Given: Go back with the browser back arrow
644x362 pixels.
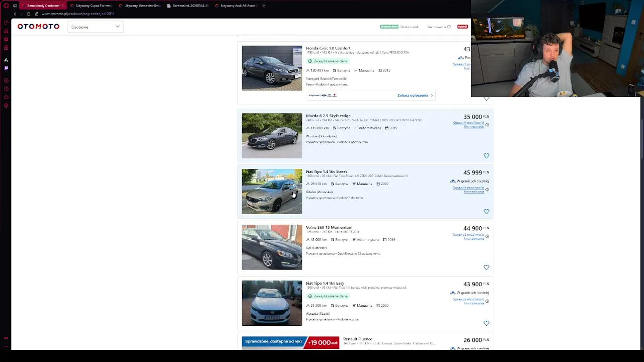Looking at the screenshot, I should 15,14.
